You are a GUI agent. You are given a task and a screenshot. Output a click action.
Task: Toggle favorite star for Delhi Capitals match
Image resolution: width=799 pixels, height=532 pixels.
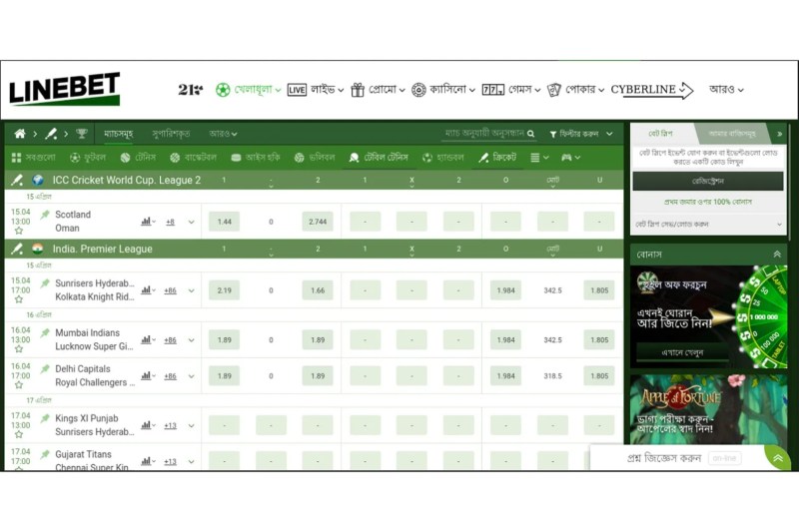[44, 369]
